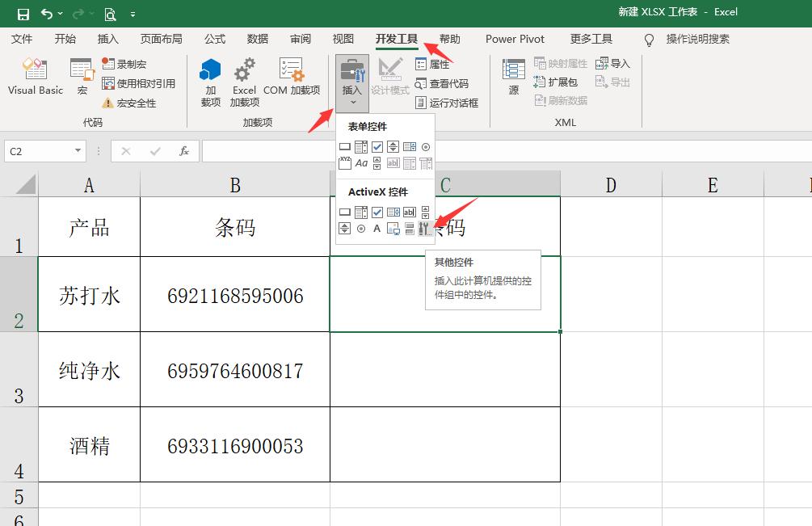Open the Name Box dropdown

tap(78, 150)
